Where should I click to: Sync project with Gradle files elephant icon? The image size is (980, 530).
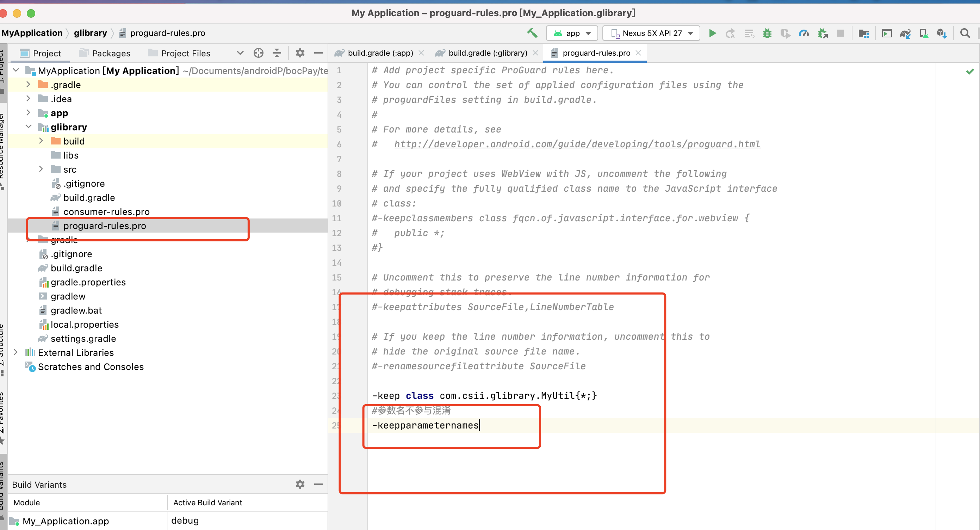(x=905, y=33)
